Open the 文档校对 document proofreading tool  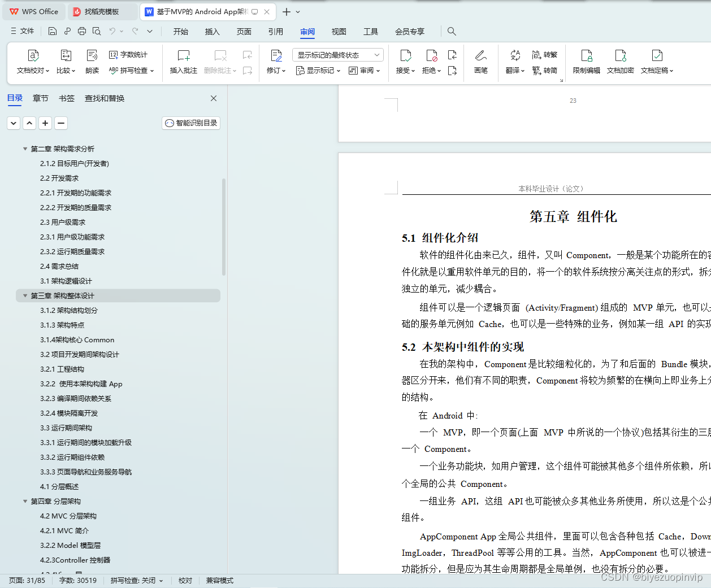pos(33,62)
